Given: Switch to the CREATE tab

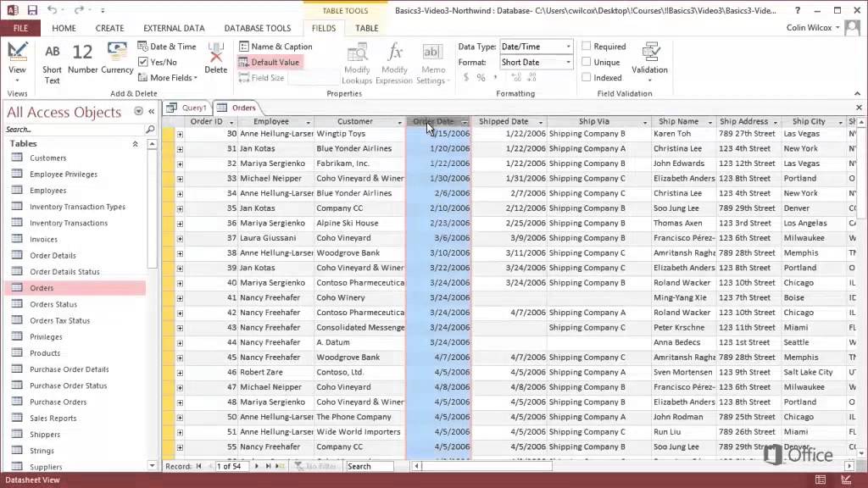Looking at the screenshot, I should [x=109, y=28].
